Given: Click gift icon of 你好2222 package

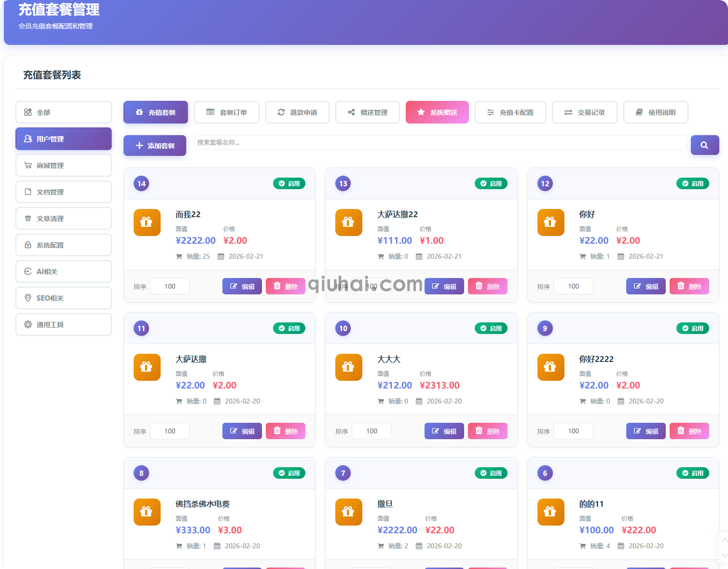Looking at the screenshot, I should [x=550, y=367].
